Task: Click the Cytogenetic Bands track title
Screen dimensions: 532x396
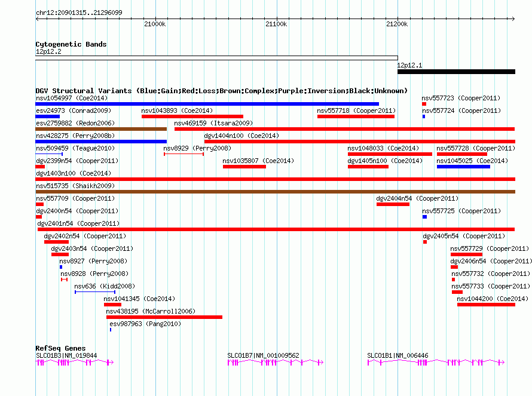Action: pos(71,44)
